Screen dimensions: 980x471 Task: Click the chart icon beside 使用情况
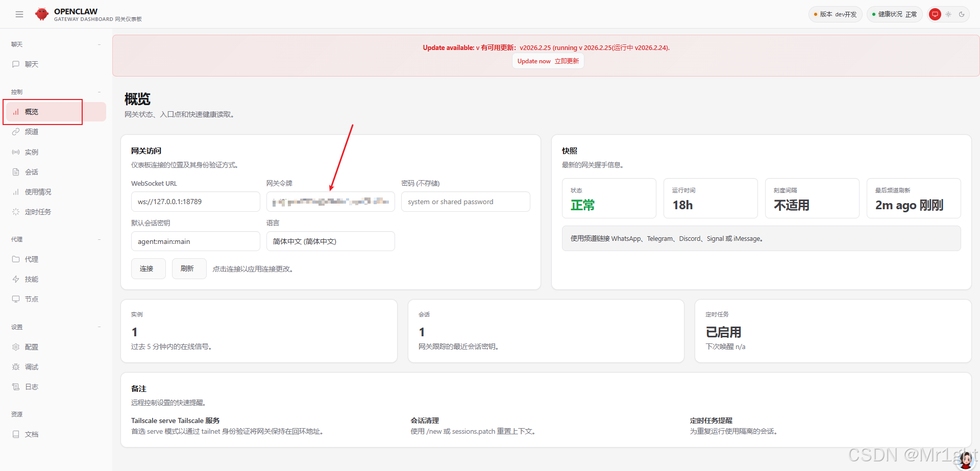pyautogui.click(x=16, y=192)
